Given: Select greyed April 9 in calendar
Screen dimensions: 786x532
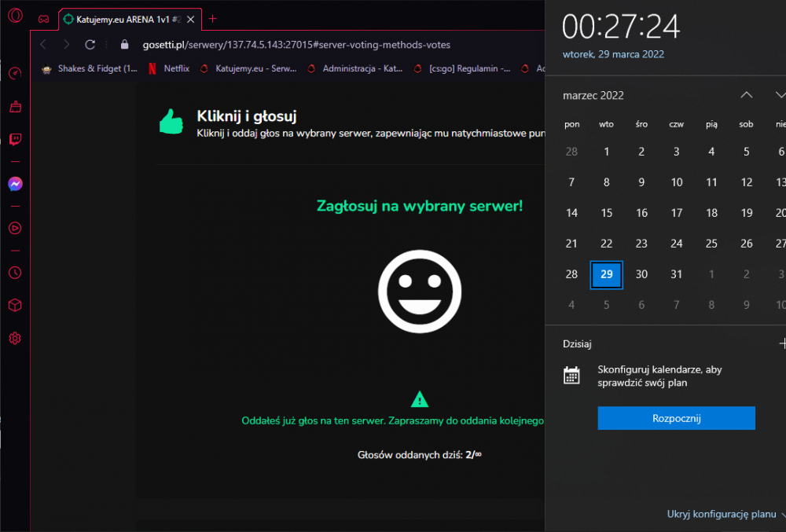Looking at the screenshot, I should click(747, 305).
